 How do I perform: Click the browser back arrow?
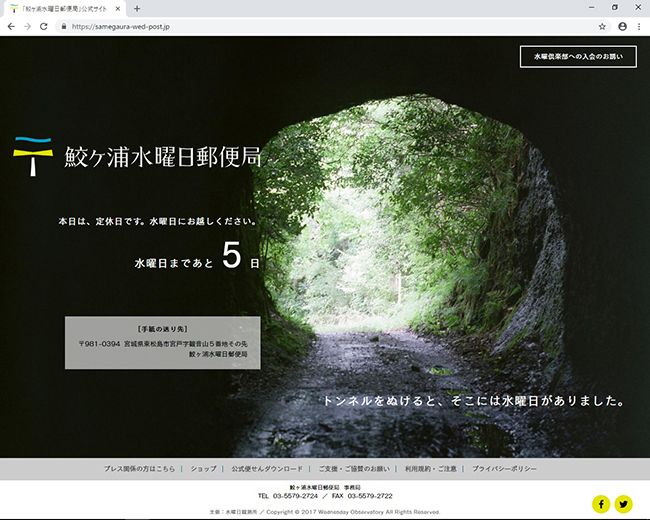tap(10, 26)
